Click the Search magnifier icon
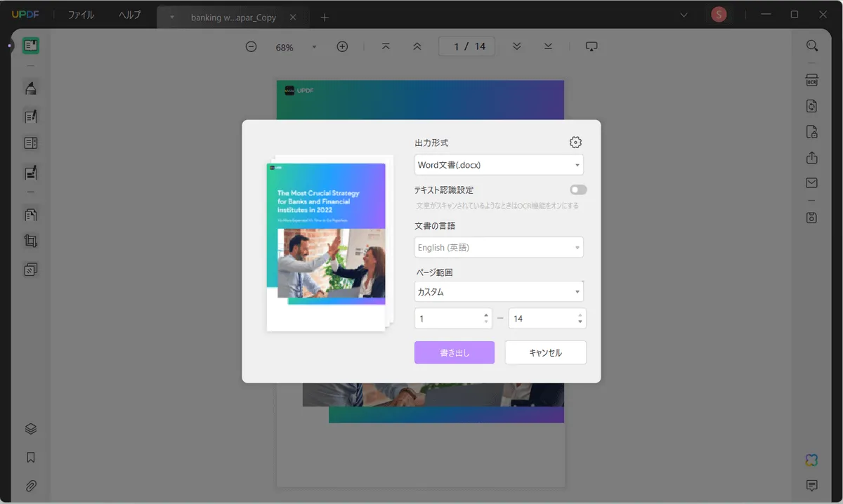Screen dimensions: 843x504 (811, 46)
